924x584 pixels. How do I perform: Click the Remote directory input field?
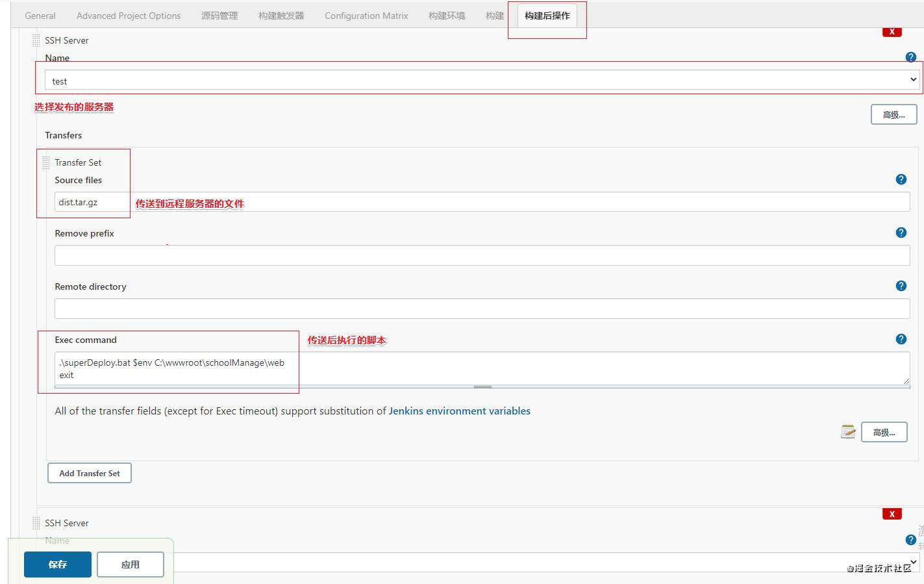click(482, 309)
